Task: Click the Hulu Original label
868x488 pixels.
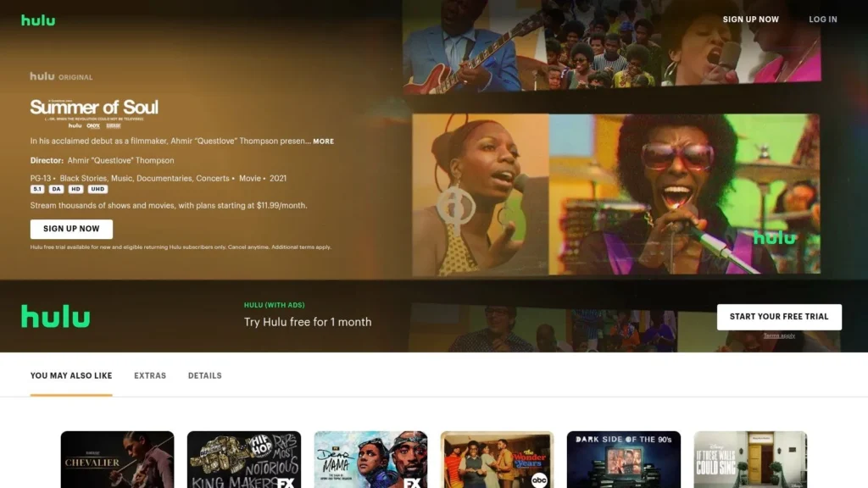Action: click(61, 76)
